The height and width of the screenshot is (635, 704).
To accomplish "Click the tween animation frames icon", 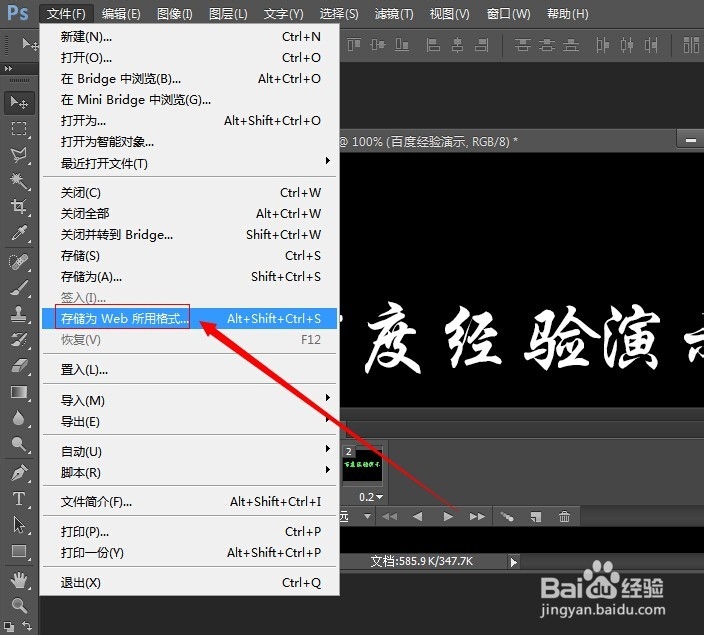I will 507,517.
